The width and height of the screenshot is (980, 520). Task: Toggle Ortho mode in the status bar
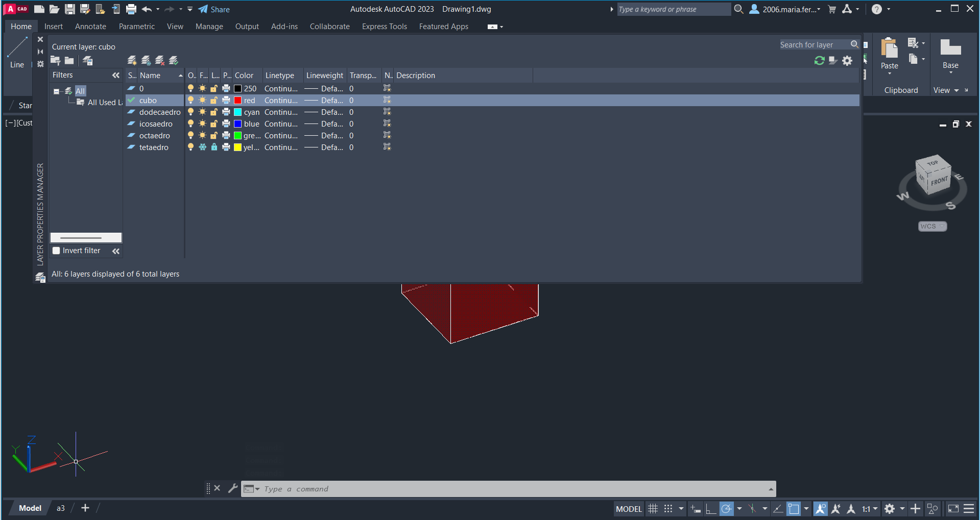[x=710, y=508]
